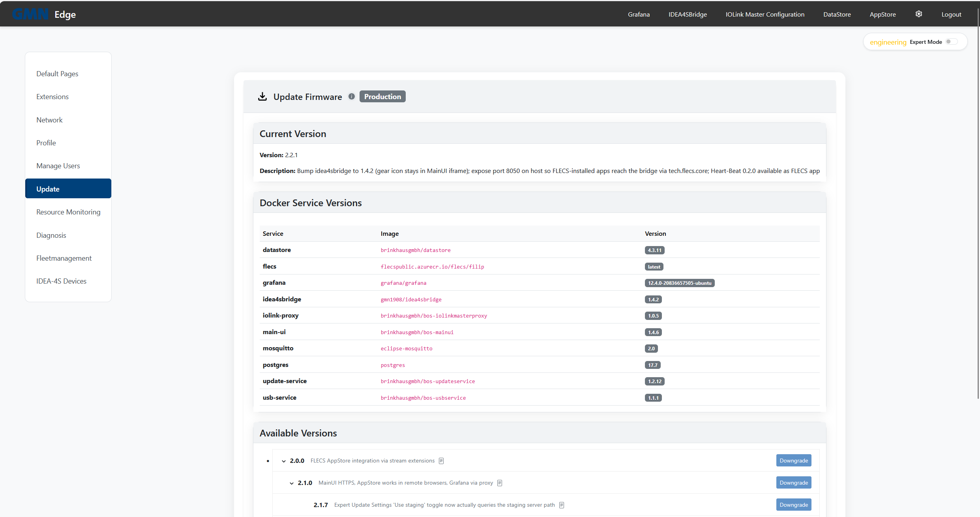The width and height of the screenshot is (980, 517).
Task: Open the info tooltip beside Update Firmware
Action: point(351,96)
